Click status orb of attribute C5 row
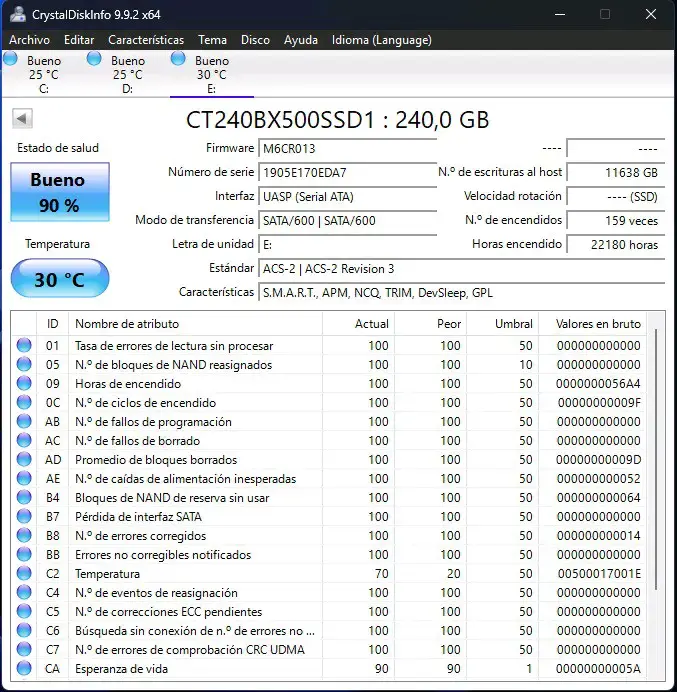This screenshot has width=677, height=692. pos(24,611)
